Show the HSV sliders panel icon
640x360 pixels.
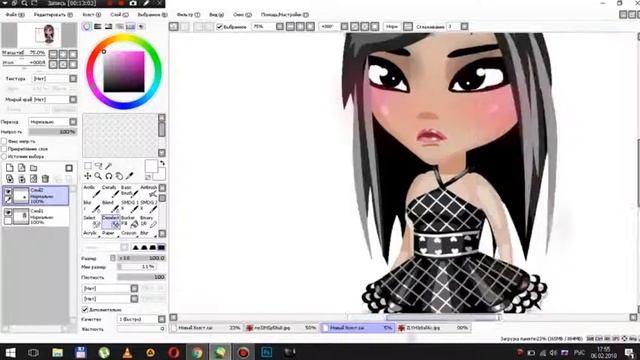pyautogui.click(x=108, y=27)
